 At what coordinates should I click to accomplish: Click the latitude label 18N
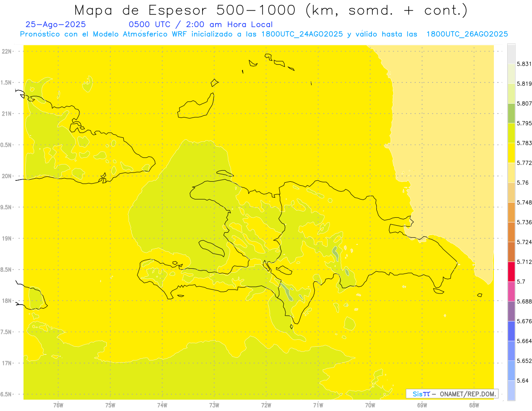[6, 301]
